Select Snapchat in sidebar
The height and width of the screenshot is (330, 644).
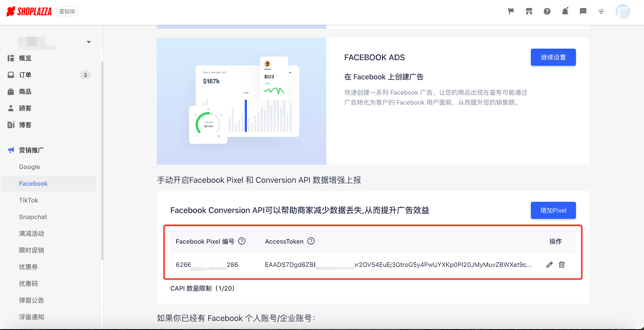(x=33, y=217)
